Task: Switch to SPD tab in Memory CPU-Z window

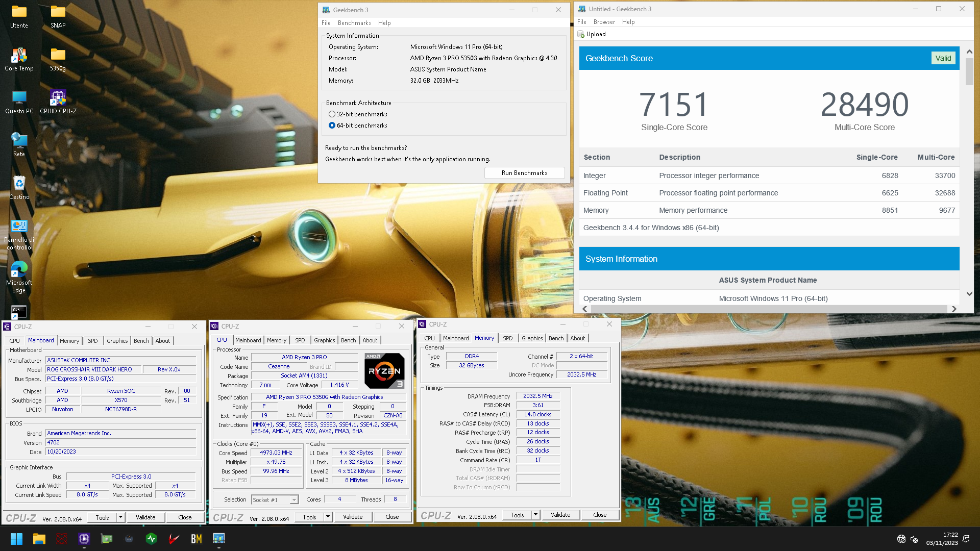Action: point(507,338)
